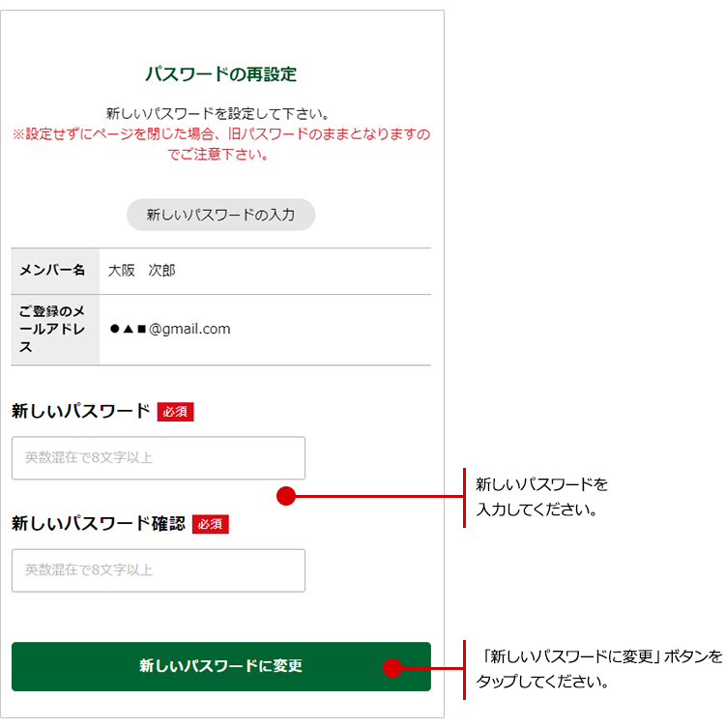This screenshot has width=725, height=728.
Task: Select the member name 大阪 次郎
Action: point(142,271)
